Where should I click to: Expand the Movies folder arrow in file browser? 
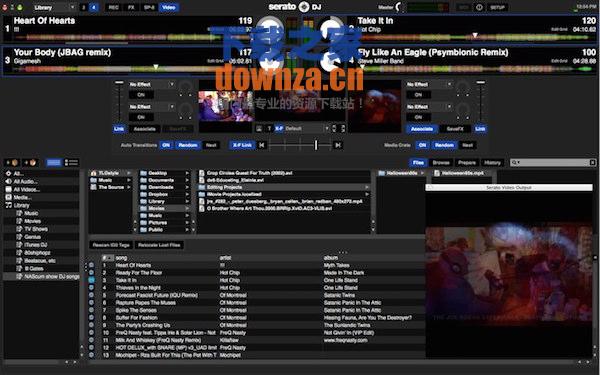(x=188, y=209)
